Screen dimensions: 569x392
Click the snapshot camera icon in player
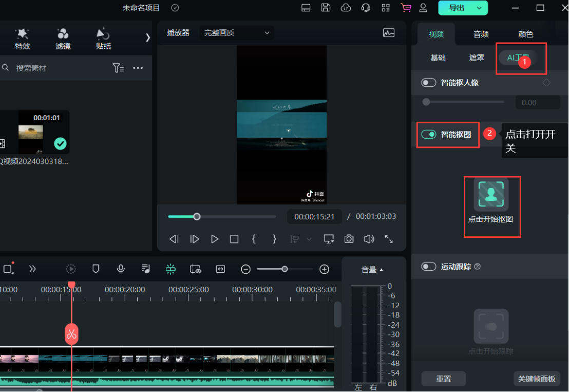(x=349, y=239)
